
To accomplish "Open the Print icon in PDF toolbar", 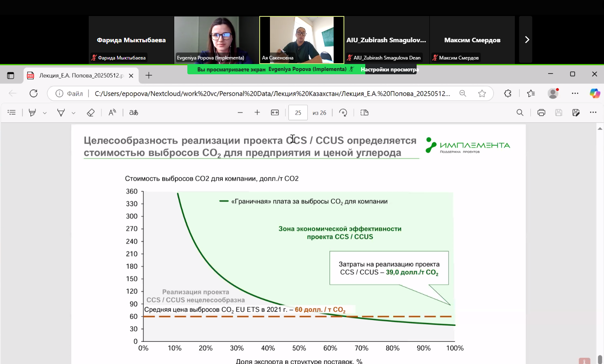I will [x=541, y=112].
